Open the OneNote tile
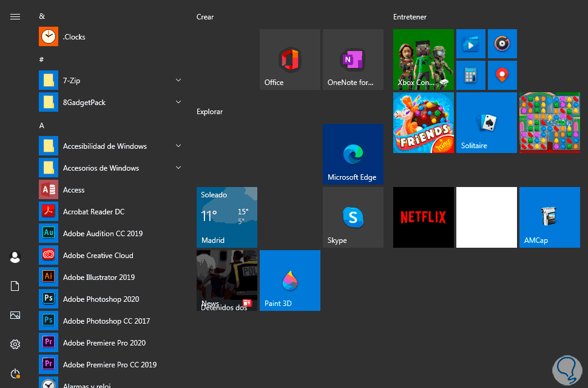Screen dimensions: 588x388 [353, 60]
